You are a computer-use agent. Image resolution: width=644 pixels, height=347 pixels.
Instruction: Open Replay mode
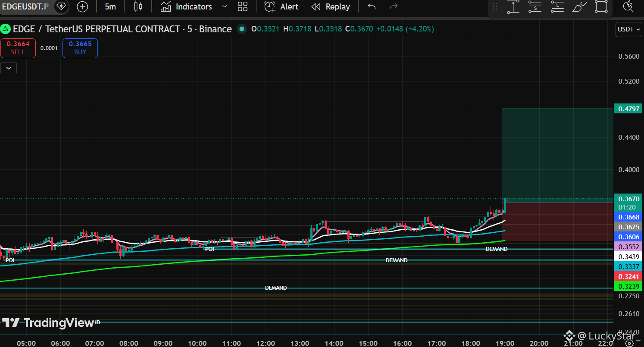coord(331,6)
